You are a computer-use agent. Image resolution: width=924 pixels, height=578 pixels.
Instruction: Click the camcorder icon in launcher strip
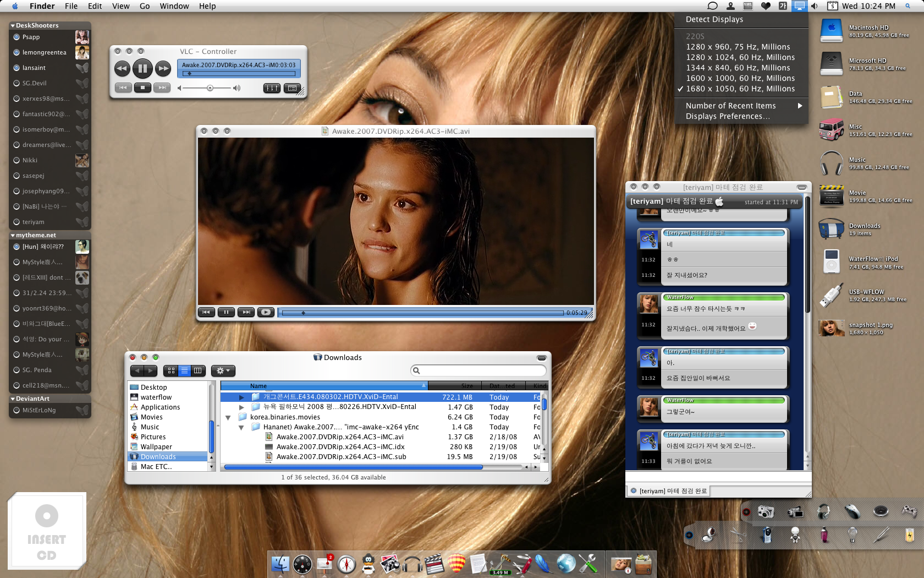point(795,512)
